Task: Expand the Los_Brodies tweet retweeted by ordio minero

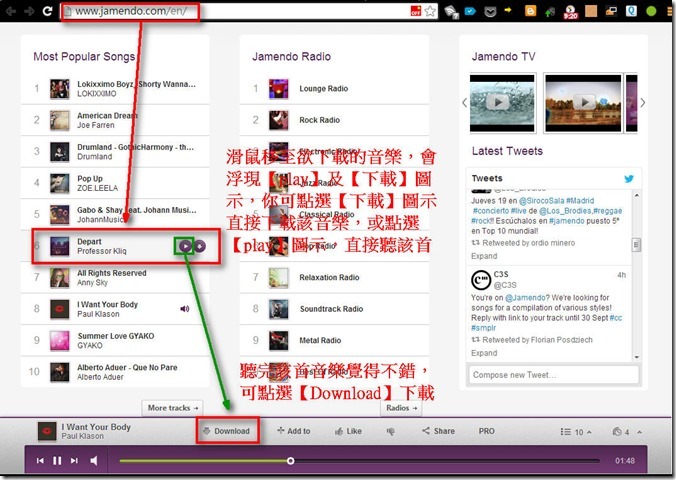Action: (x=484, y=256)
